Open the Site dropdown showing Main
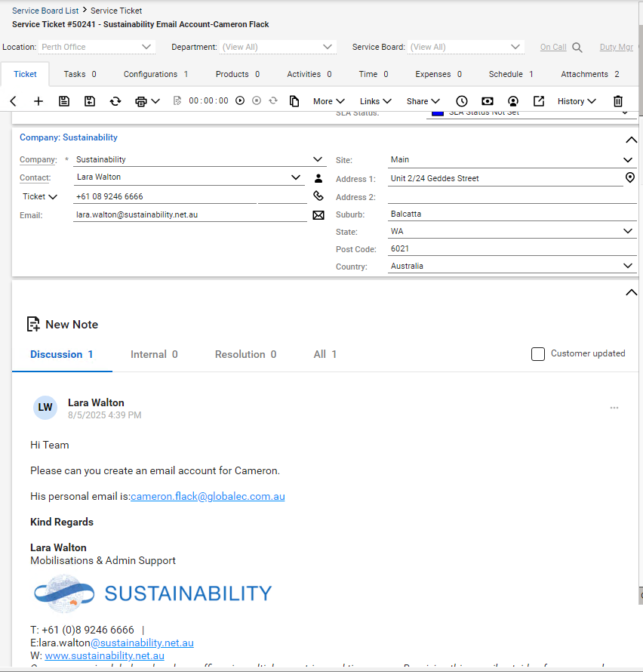This screenshot has height=672, width=643. tap(628, 160)
